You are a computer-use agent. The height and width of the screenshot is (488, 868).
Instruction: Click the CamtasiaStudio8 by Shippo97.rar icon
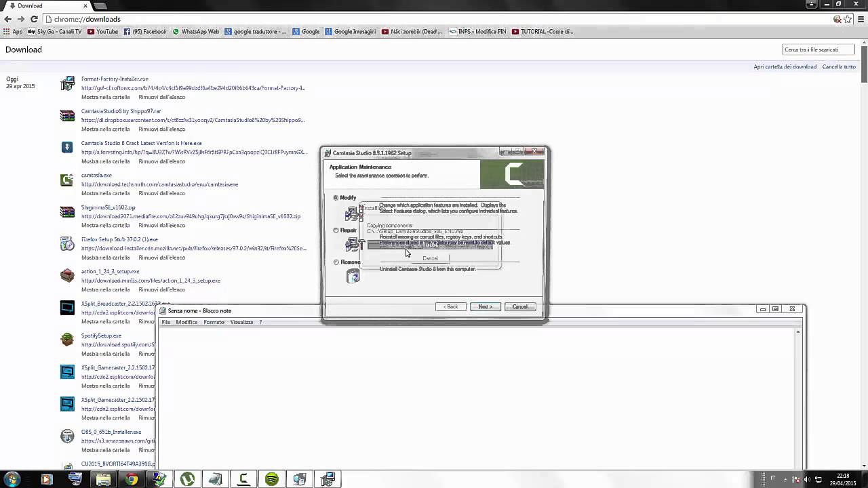67,116
